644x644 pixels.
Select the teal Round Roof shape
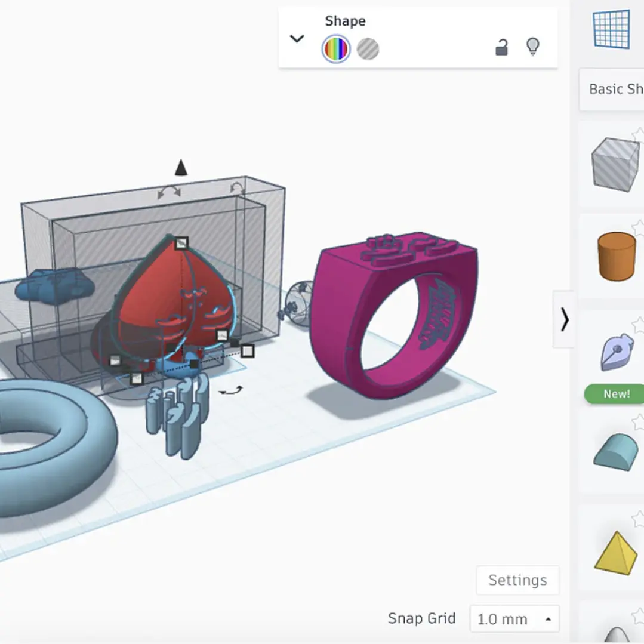[616, 451]
